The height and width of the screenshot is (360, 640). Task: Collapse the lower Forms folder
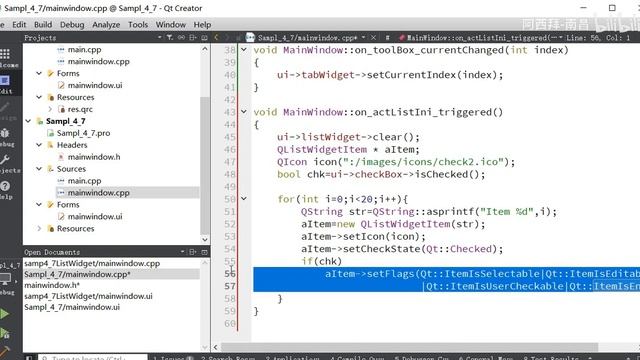click(x=39, y=204)
